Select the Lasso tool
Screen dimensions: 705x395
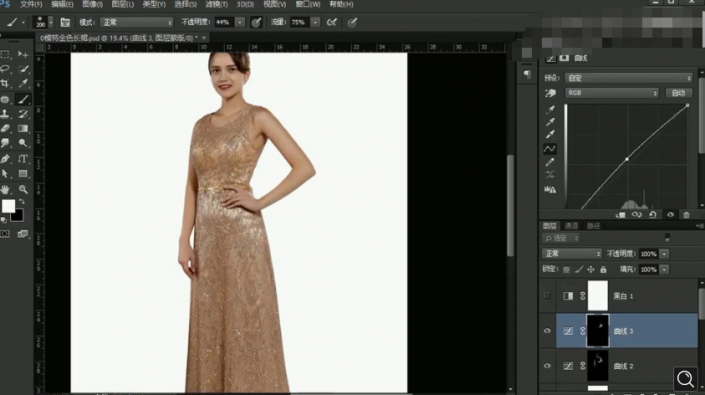point(5,69)
